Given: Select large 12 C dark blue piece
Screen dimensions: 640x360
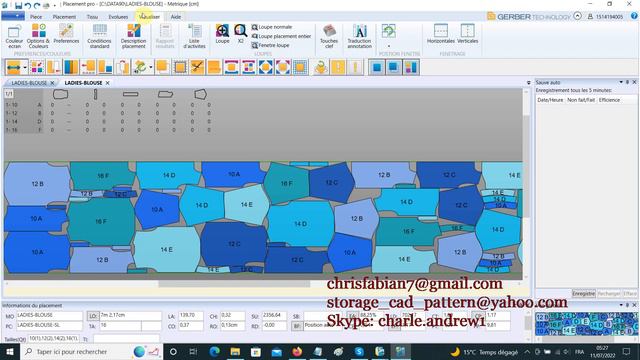Looking at the screenshot, I should 233,244.
